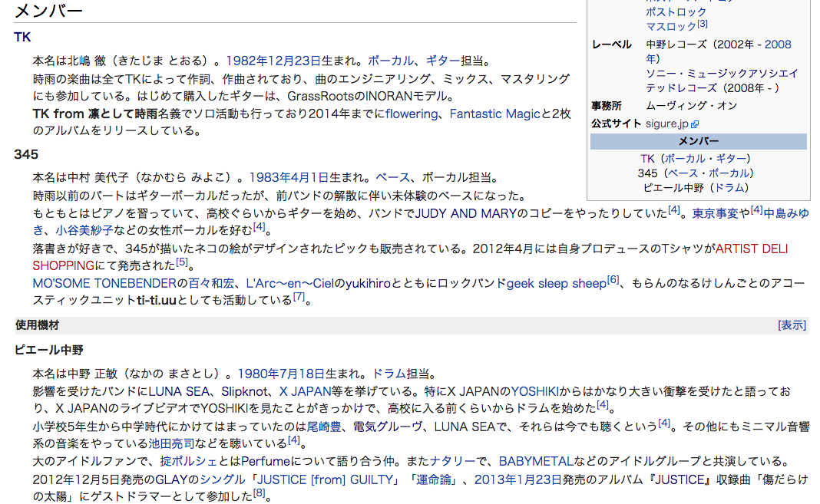Viewport: 820px width, 504px height.
Task: Open the 掟ポルシェ article link
Action: tap(188, 462)
